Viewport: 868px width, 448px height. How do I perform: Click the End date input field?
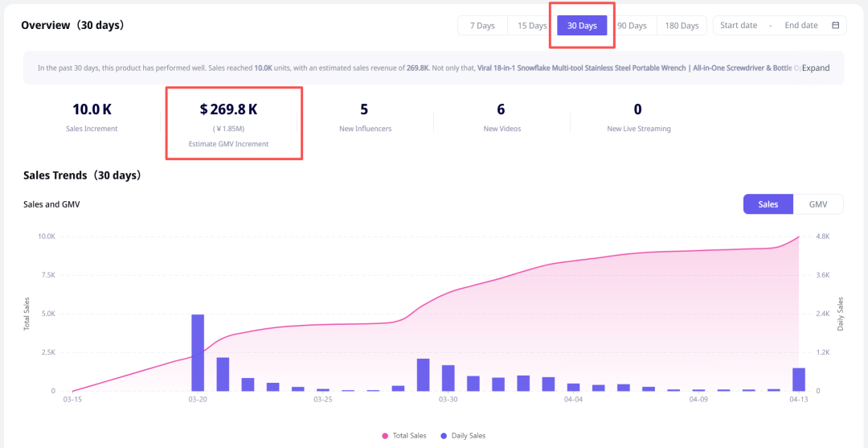click(800, 26)
